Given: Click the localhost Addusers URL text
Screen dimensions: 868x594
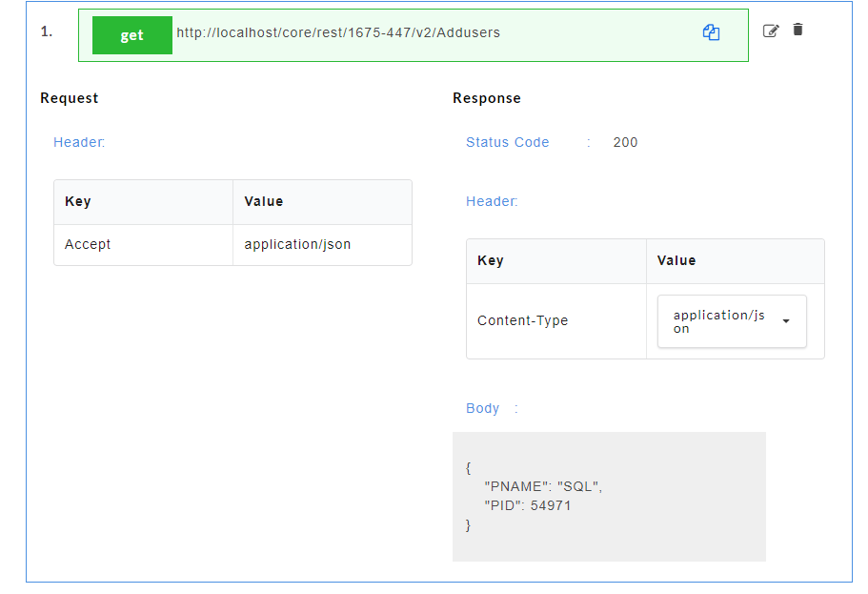Looking at the screenshot, I should coord(338,32).
